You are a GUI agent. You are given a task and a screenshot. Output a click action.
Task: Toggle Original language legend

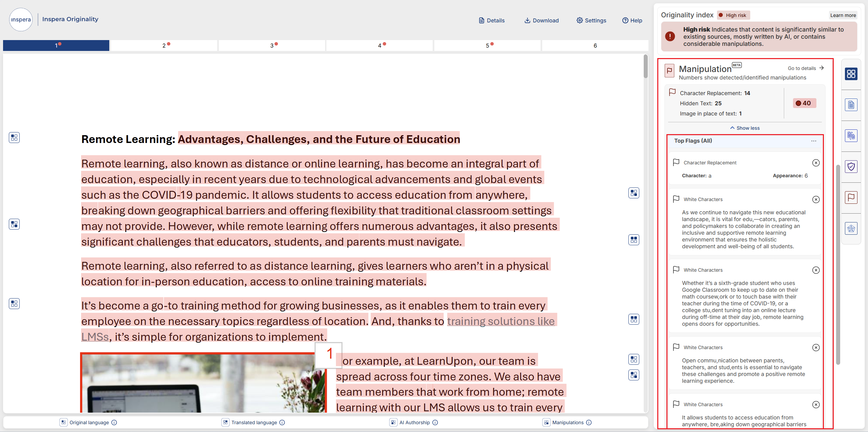[x=63, y=422]
